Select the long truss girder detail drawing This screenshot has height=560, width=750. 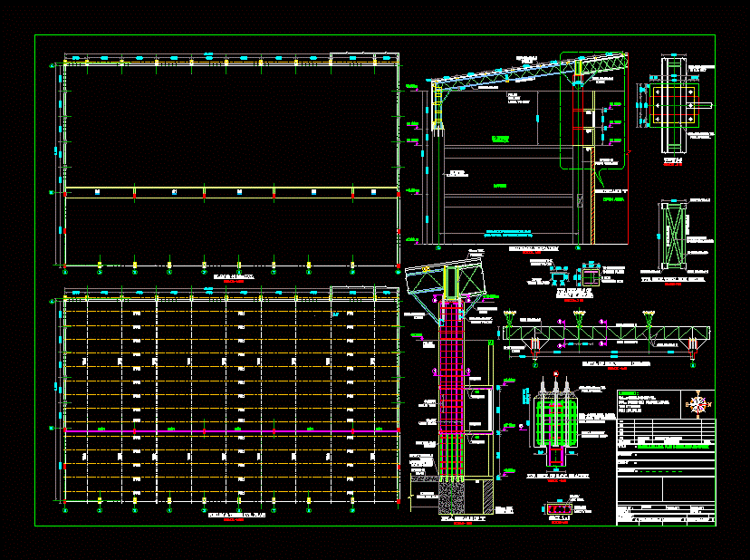(607, 334)
